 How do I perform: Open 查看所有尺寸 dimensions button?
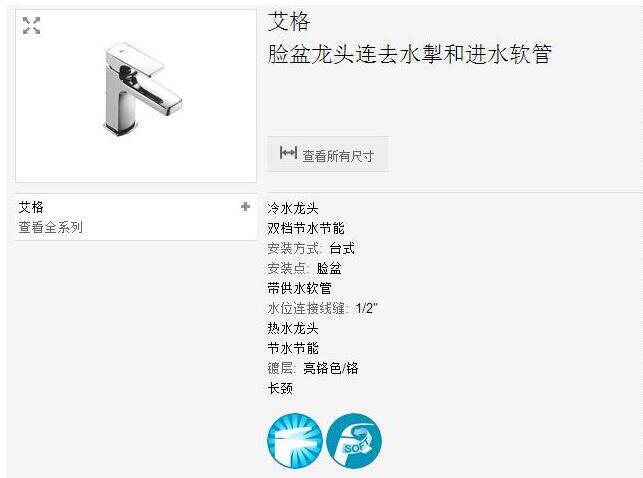click(328, 154)
